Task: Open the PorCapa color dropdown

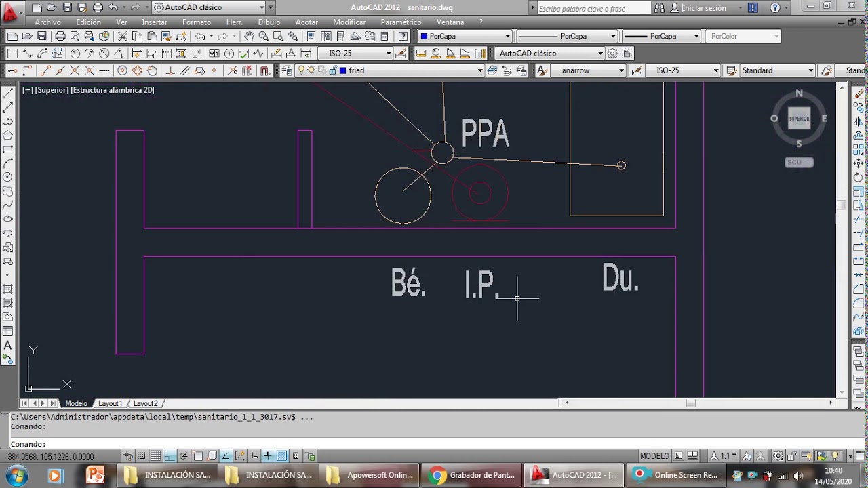Action: [465, 36]
